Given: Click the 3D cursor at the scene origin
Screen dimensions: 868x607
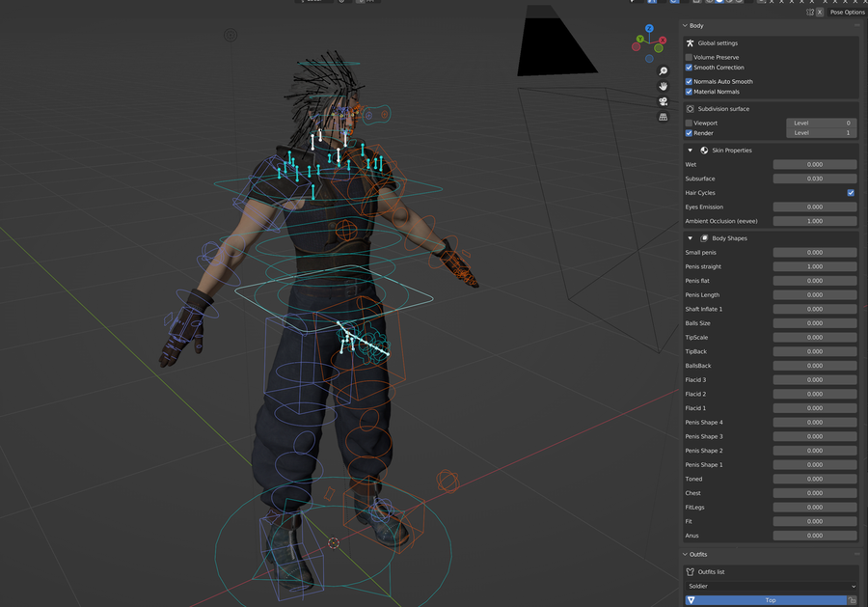Looking at the screenshot, I should (x=334, y=543).
